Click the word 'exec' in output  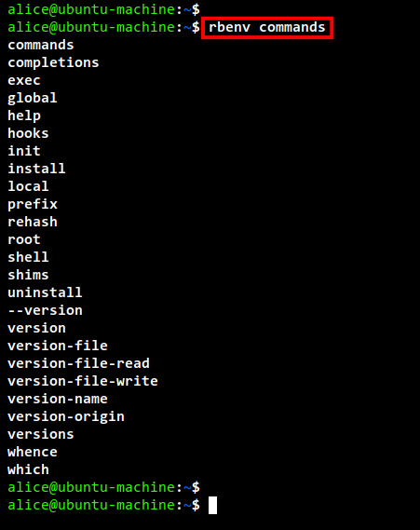24,80
